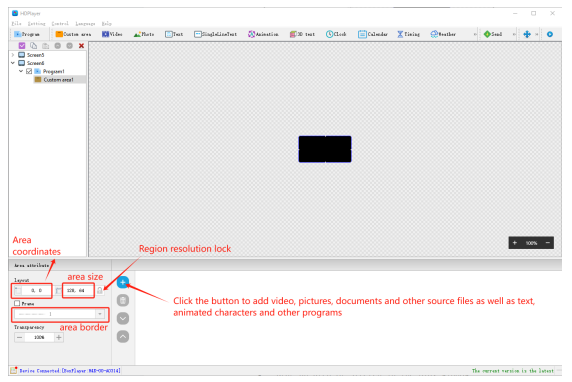Click the gray move-down chevron button

123,319
